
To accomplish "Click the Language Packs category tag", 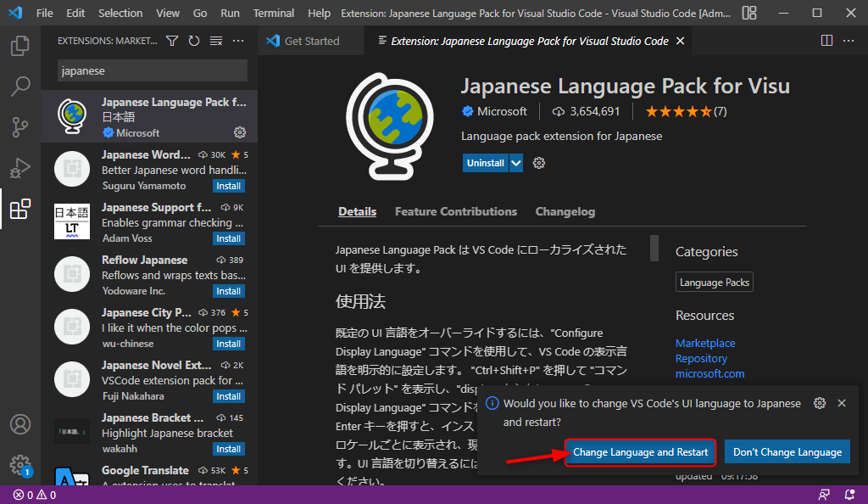I will (714, 283).
